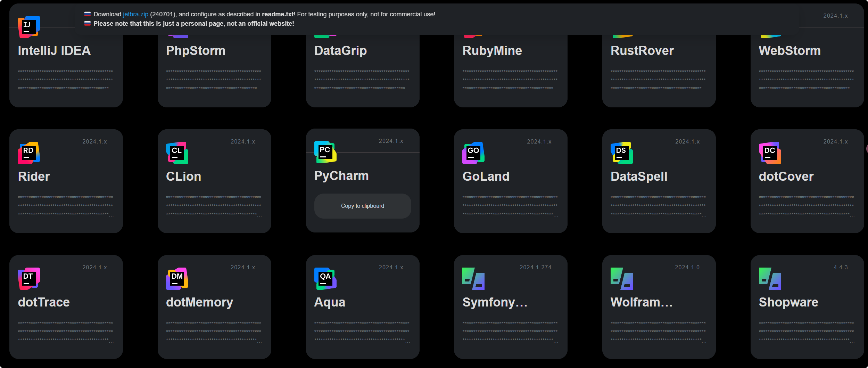Click the dotTrace title
The image size is (868, 368).
[44, 302]
